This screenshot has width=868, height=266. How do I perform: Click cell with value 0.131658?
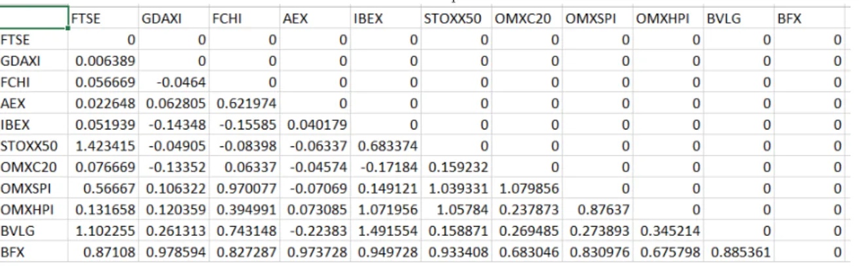tap(104, 209)
